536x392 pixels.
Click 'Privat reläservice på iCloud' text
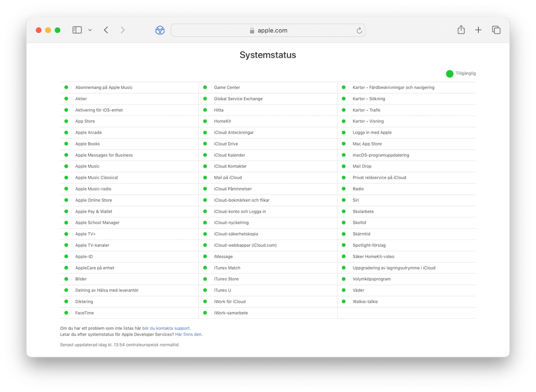(x=380, y=178)
